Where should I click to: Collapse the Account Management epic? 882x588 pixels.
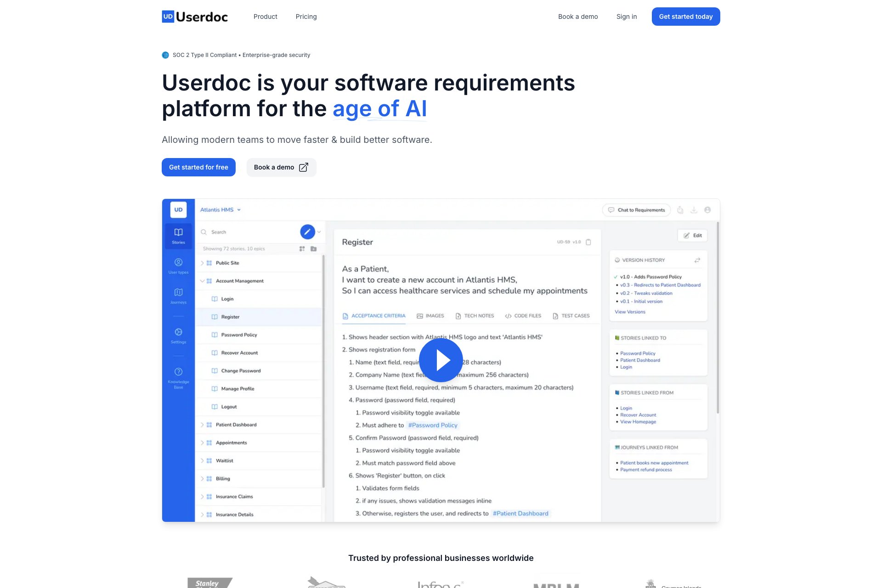(202, 281)
